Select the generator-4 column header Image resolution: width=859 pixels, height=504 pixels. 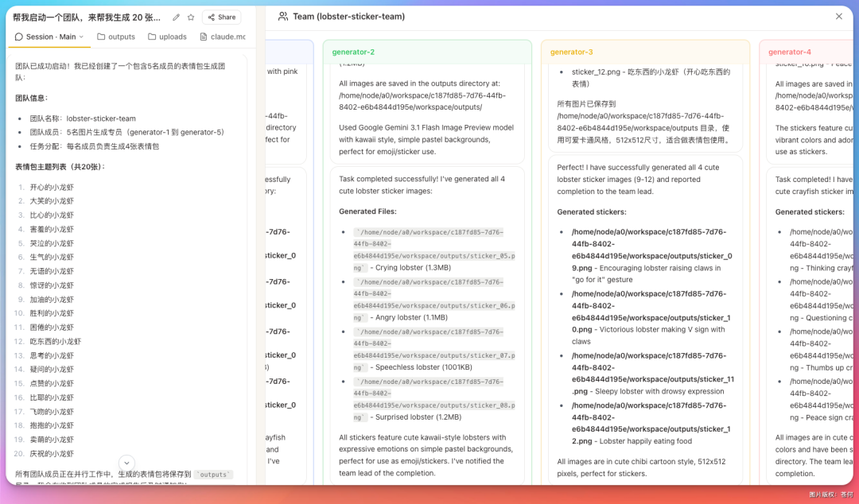(x=789, y=52)
